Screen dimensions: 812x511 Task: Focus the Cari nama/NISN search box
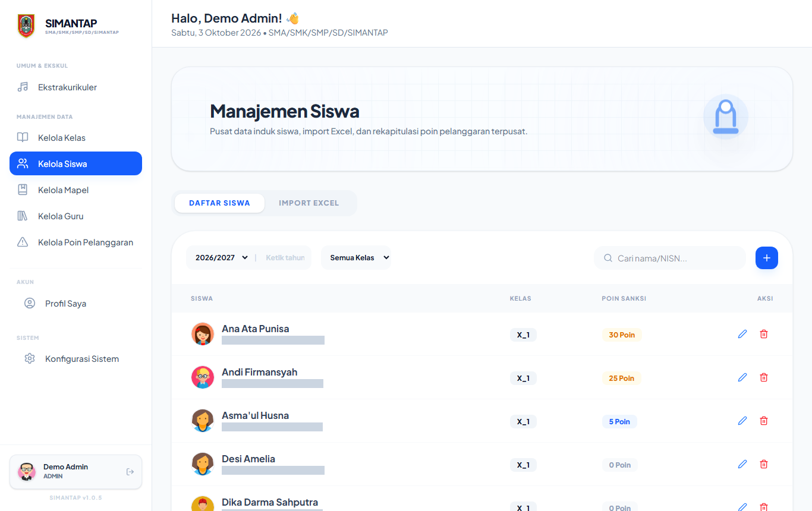[x=670, y=258]
